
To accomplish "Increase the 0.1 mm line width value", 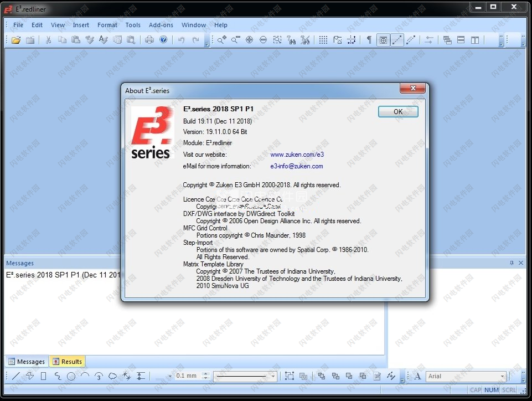I will pos(205,374).
